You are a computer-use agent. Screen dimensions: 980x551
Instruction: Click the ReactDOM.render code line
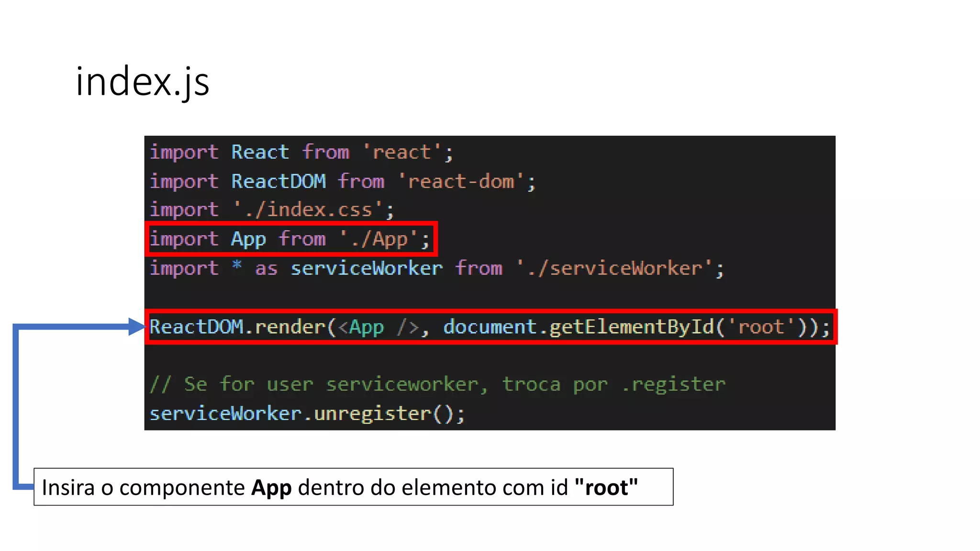pyautogui.click(x=490, y=327)
